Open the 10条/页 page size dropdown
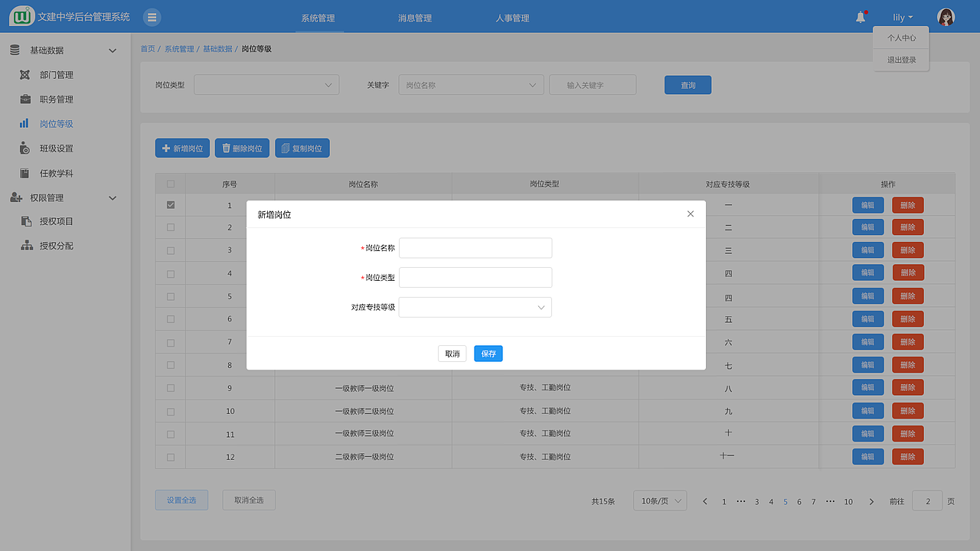This screenshot has height=551, width=980. (659, 500)
